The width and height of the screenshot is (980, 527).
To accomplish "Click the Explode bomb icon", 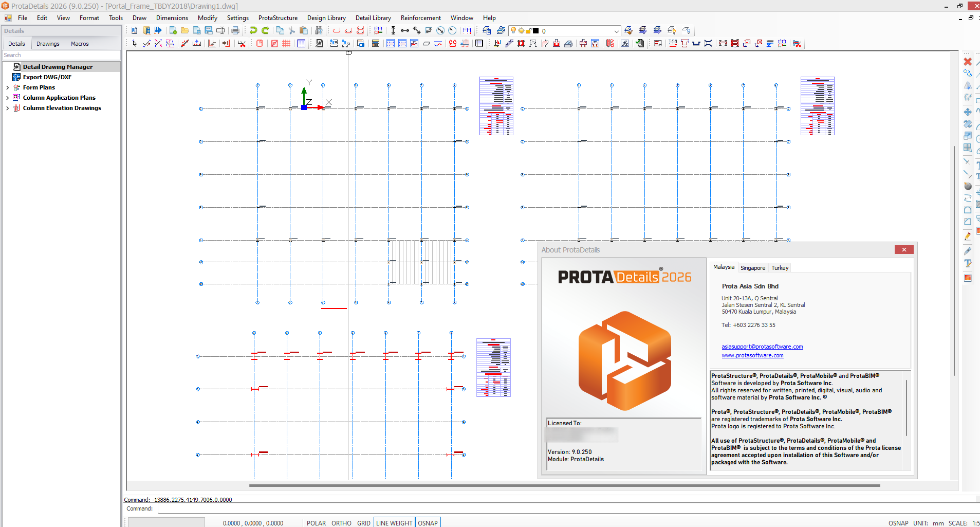I will [x=968, y=186].
